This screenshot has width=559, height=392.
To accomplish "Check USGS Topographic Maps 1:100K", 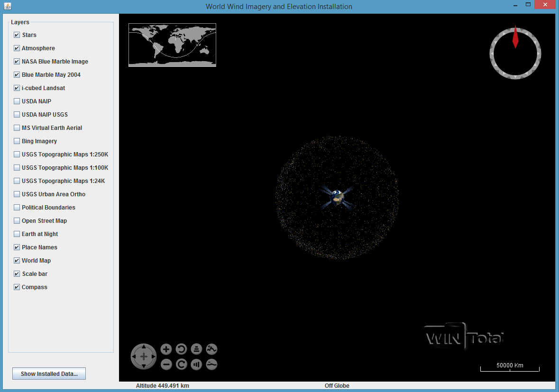I will coord(17,167).
